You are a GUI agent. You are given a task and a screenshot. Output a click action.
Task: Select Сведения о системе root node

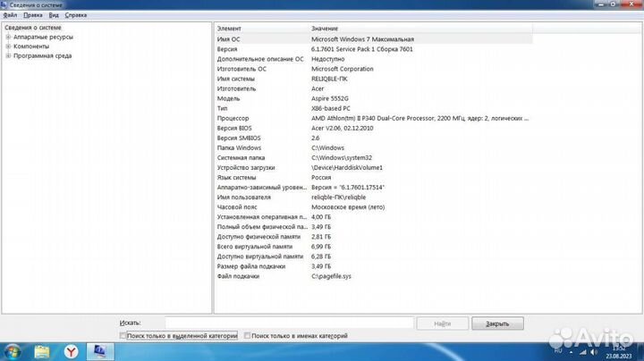click(33, 28)
